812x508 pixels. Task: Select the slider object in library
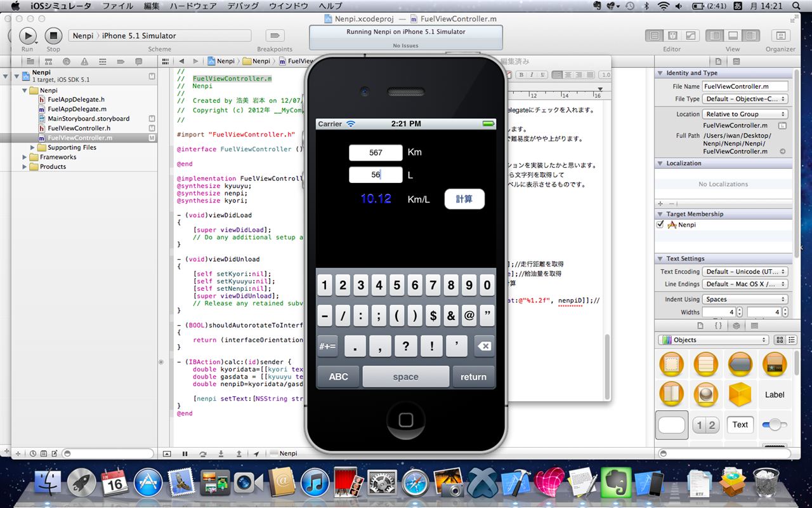(775, 424)
